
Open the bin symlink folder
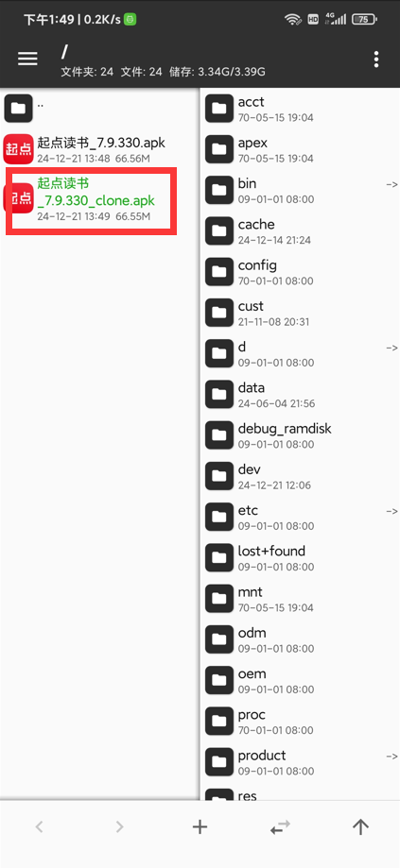300,190
